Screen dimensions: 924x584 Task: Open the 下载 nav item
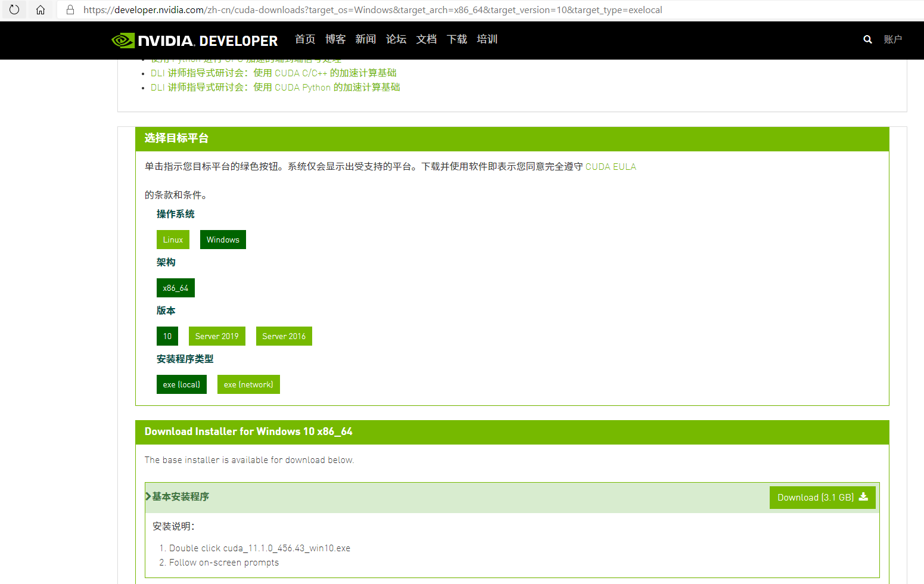coord(457,39)
